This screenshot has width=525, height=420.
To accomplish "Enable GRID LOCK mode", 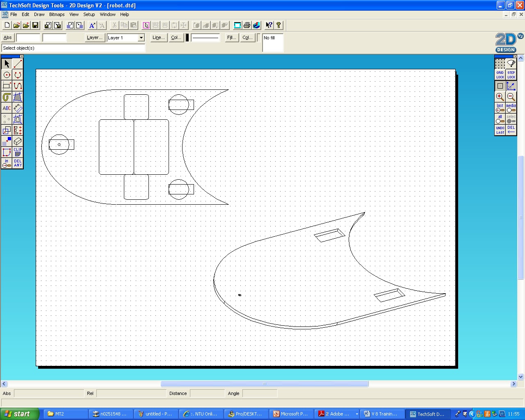I will click(x=500, y=74).
